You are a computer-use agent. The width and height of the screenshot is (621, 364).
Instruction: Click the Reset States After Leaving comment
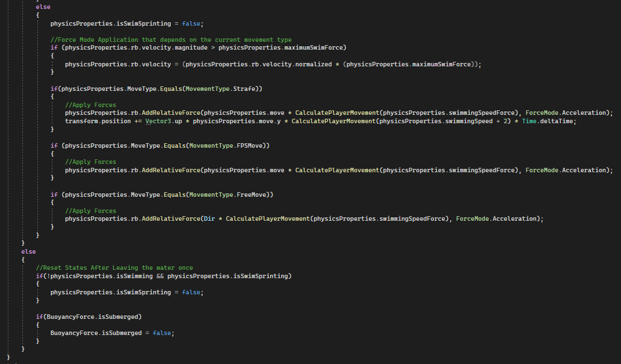click(114, 268)
